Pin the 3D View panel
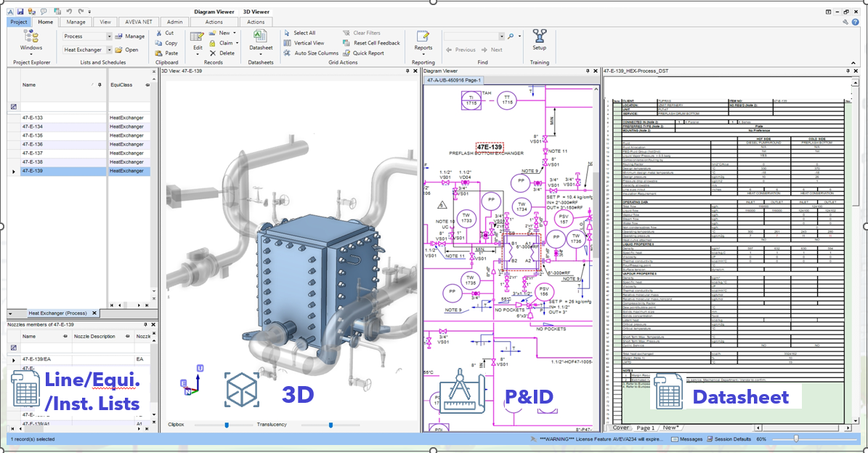This screenshot has height=453, width=868. pos(407,71)
